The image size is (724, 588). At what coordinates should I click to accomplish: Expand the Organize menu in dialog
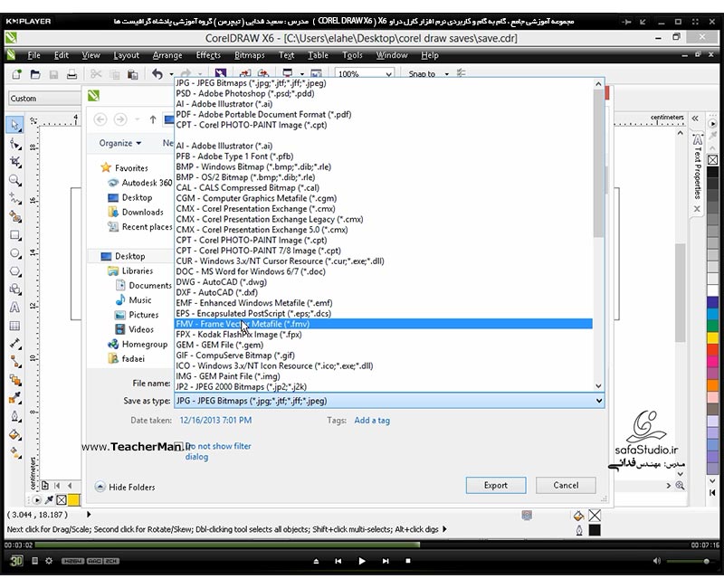point(120,143)
